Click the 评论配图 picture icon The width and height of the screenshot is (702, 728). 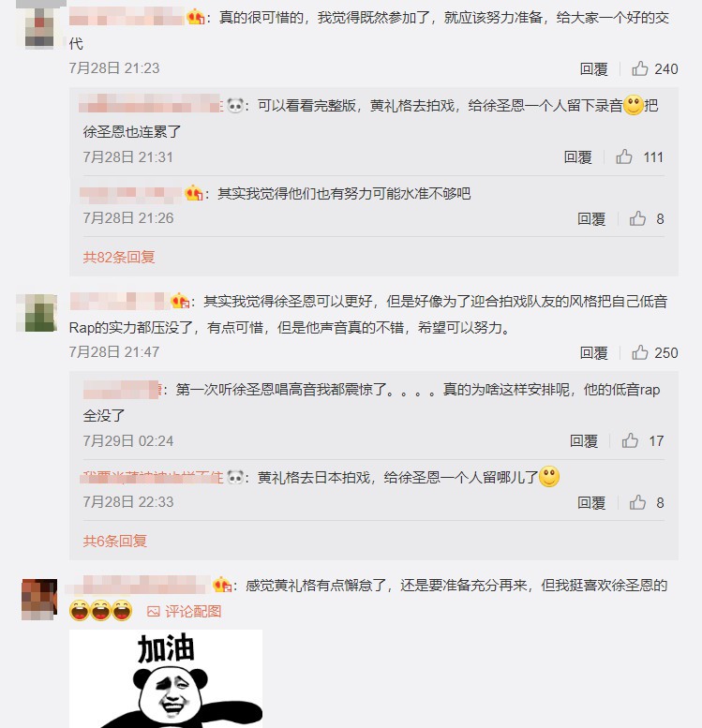[154, 612]
